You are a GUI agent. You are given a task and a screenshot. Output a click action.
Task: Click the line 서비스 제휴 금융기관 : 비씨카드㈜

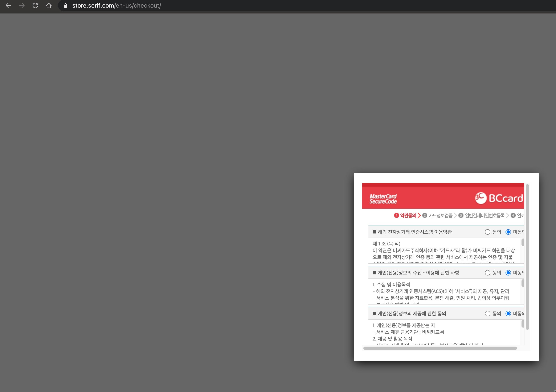point(408,332)
